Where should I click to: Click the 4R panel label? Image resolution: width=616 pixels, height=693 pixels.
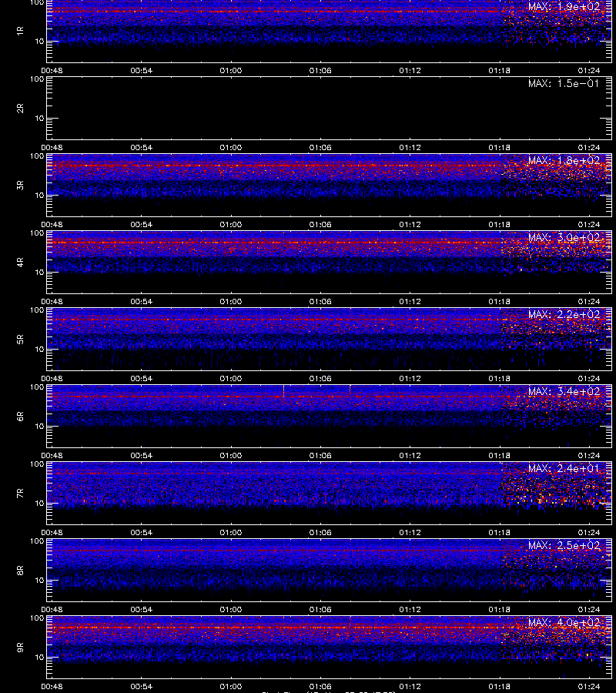pyautogui.click(x=20, y=262)
